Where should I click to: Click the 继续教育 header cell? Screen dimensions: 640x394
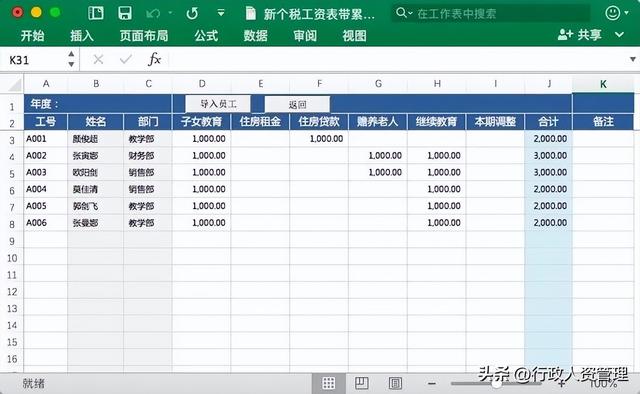[x=436, y=122]
